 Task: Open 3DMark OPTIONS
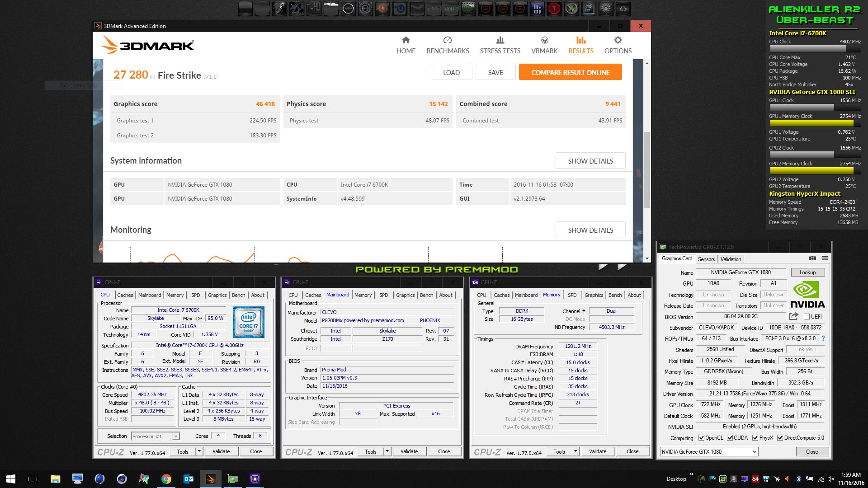(x=618, y=45)
